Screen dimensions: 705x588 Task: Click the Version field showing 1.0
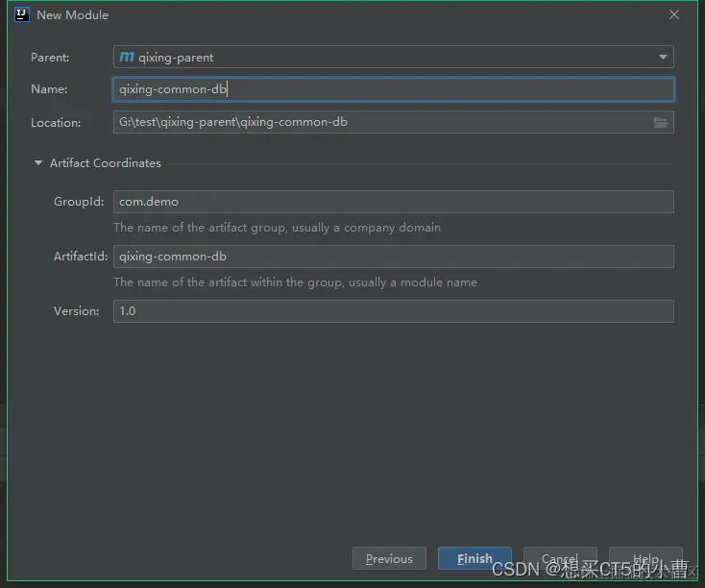click(394, 311)
